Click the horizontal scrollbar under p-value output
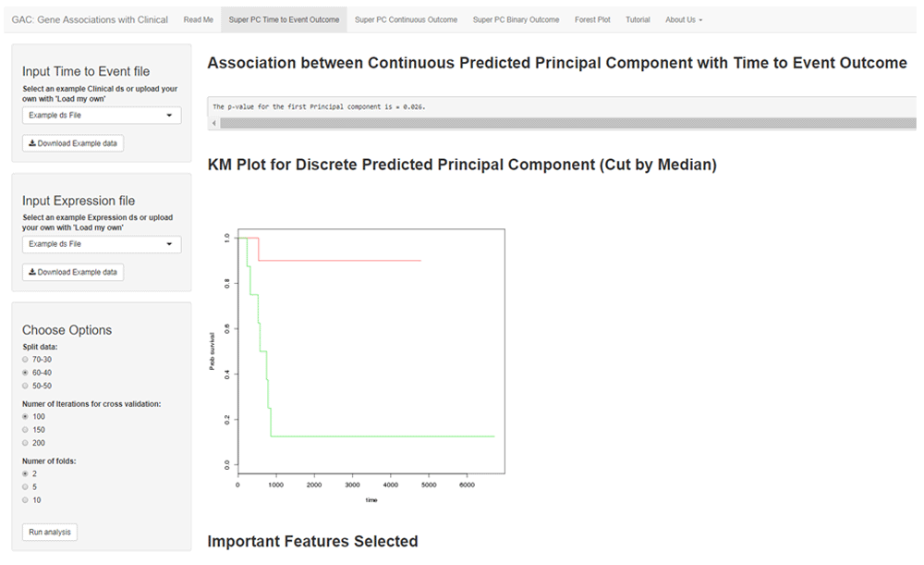 (x=567, y=123)
